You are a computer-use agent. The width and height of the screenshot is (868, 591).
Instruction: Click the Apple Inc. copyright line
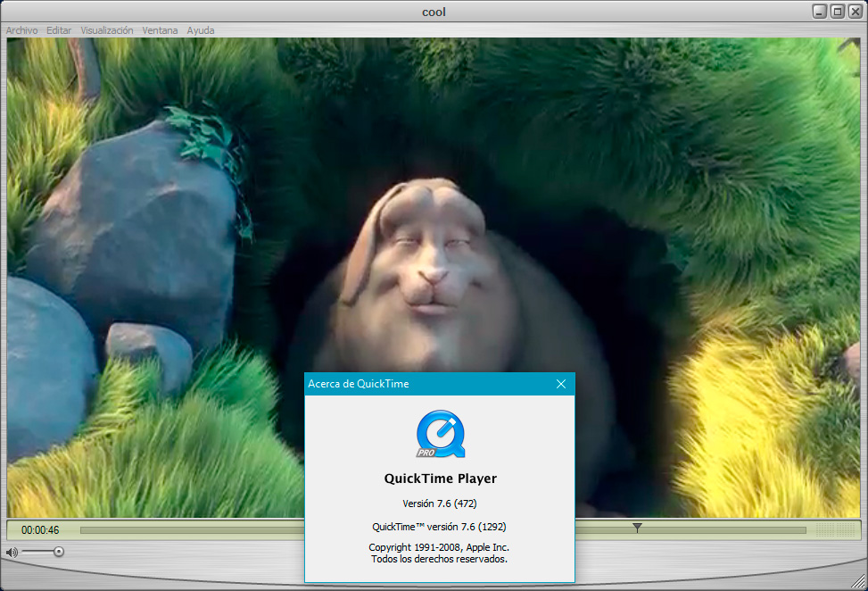[439, 547]
